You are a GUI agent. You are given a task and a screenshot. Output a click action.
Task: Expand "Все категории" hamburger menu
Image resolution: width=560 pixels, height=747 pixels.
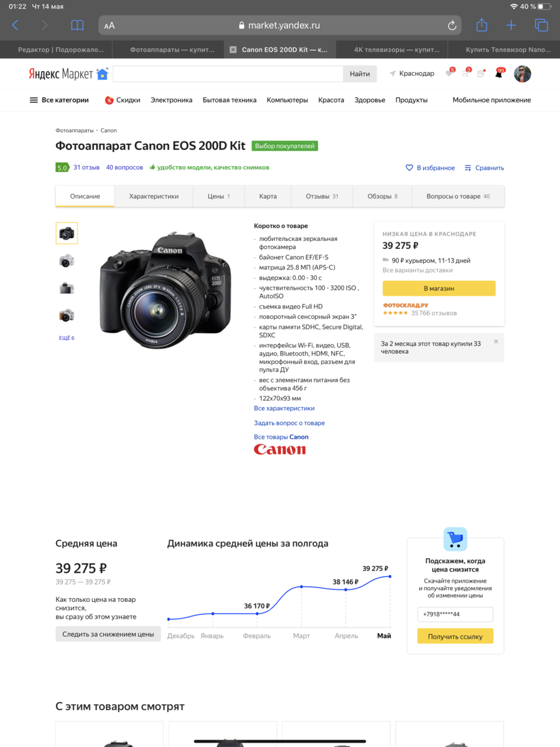pos(59,100)
